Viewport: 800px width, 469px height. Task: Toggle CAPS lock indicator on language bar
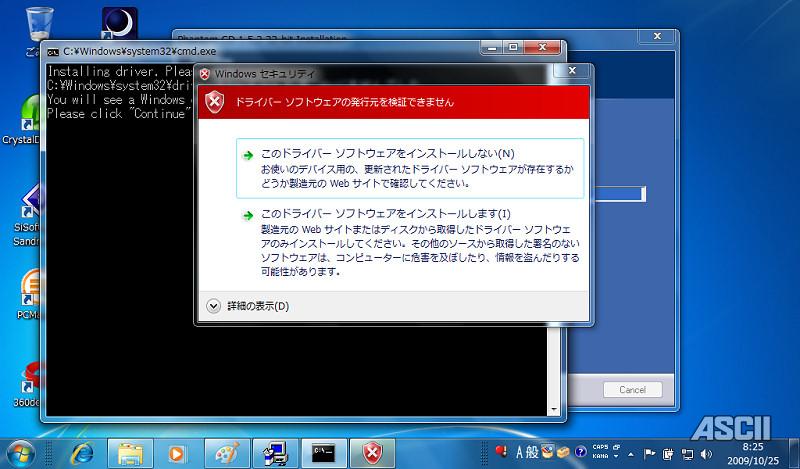pos(600,447)
